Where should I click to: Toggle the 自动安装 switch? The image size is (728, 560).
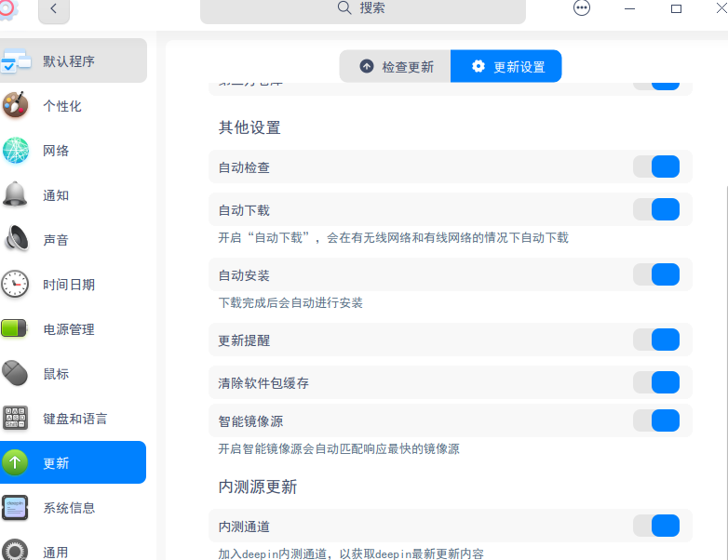(656, 274)
